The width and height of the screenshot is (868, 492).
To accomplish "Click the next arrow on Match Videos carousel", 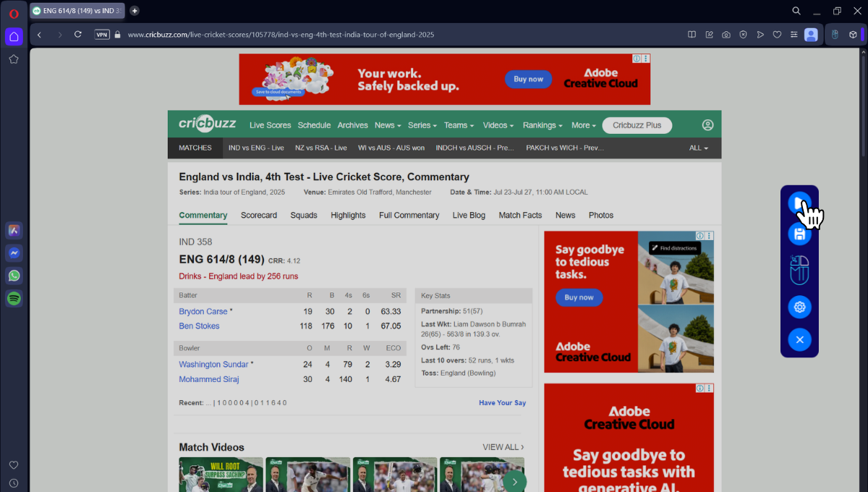I will [514, 481].
